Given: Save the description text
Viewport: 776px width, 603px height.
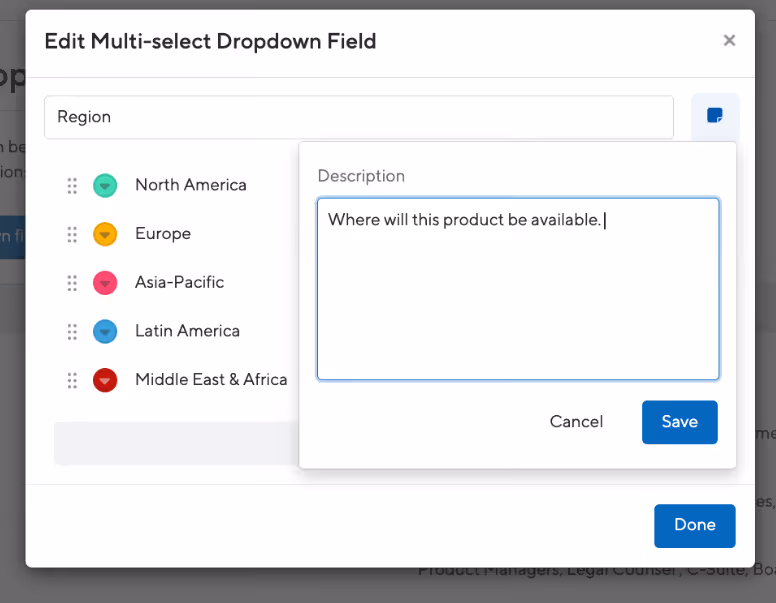Looking at the screenshot, I should [x=679, y=422].
